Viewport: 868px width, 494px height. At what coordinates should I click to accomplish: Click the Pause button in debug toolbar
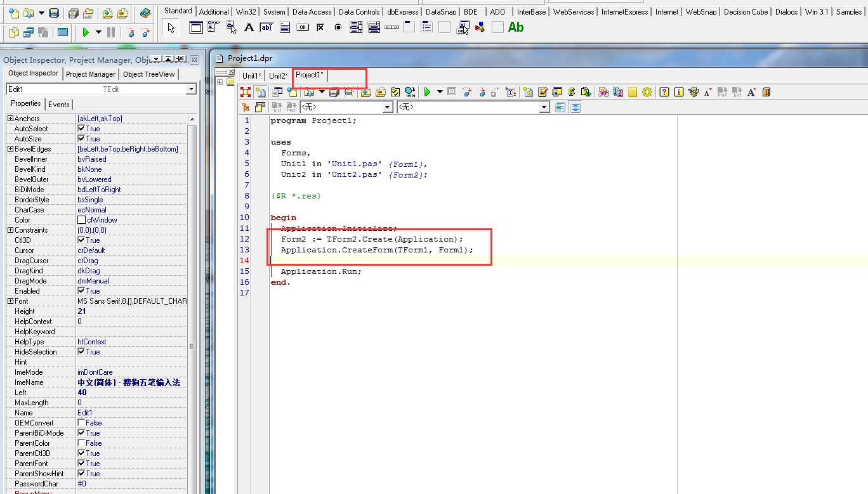click(x=111, y=32)
